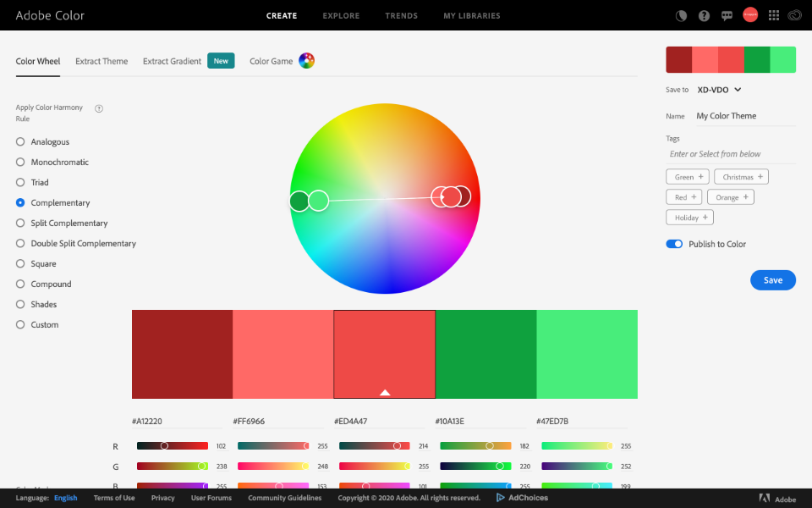This screenshot has height=508, width=812.
Task: Add the Holiday tag suggestion
Action: (x=690, y=218)
